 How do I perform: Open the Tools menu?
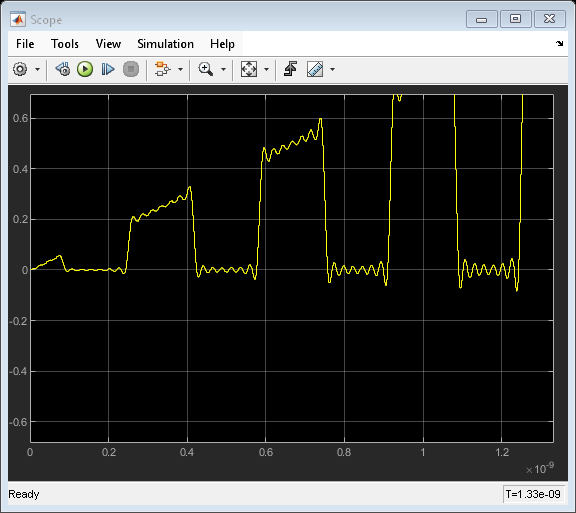click(x=65, y=44)
